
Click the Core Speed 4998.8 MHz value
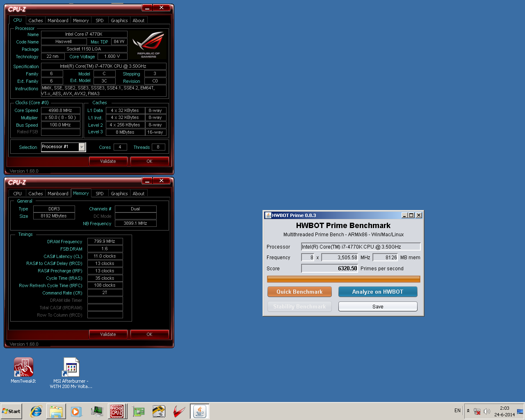tap(61, 110)
